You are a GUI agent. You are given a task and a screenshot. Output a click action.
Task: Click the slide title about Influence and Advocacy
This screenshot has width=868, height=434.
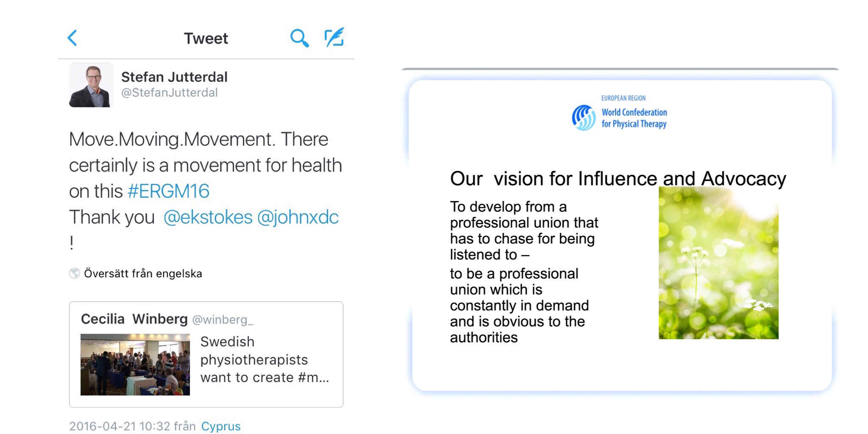618,178
